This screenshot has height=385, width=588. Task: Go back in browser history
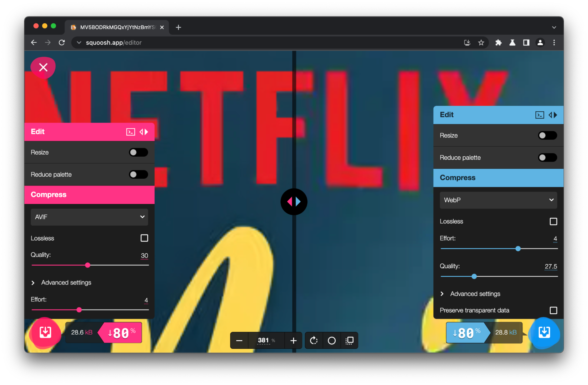click(34, 43)
